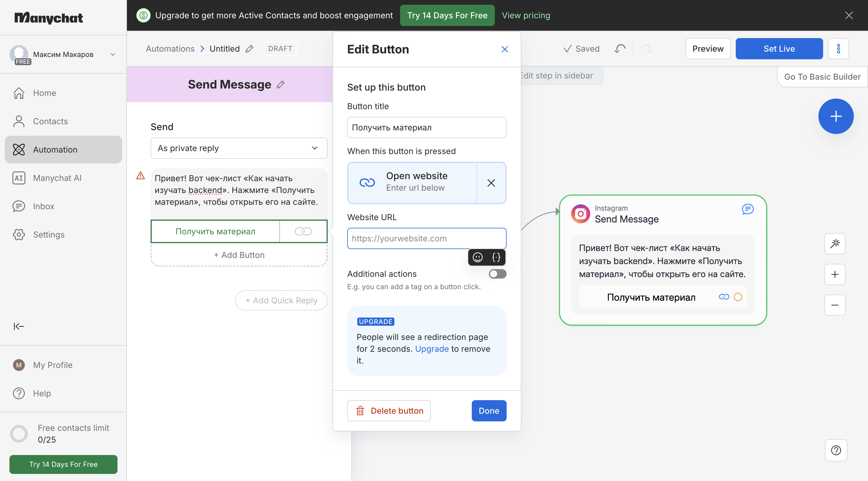
Task: Open Manychat AI section
Action: coord(63,178)
